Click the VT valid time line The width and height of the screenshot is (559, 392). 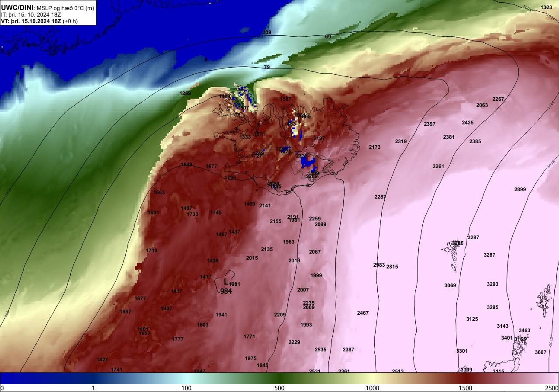(x=39, y=21)
